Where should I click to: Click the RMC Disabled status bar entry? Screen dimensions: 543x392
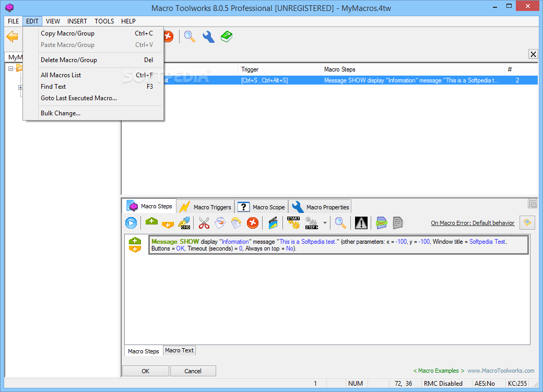coord(443,383)
